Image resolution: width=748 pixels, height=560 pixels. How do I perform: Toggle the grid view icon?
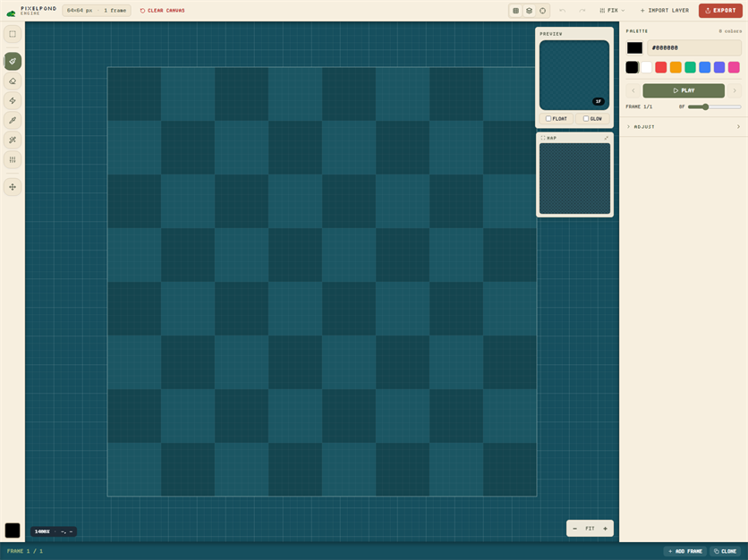click(515, 11)
